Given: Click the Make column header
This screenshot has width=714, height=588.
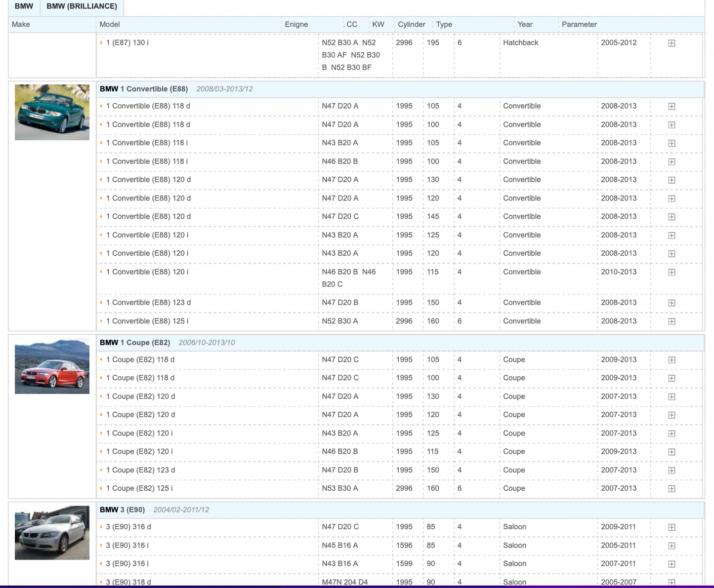Looking at the screenshot, I should pyautogui.click(x=21, y=24).
